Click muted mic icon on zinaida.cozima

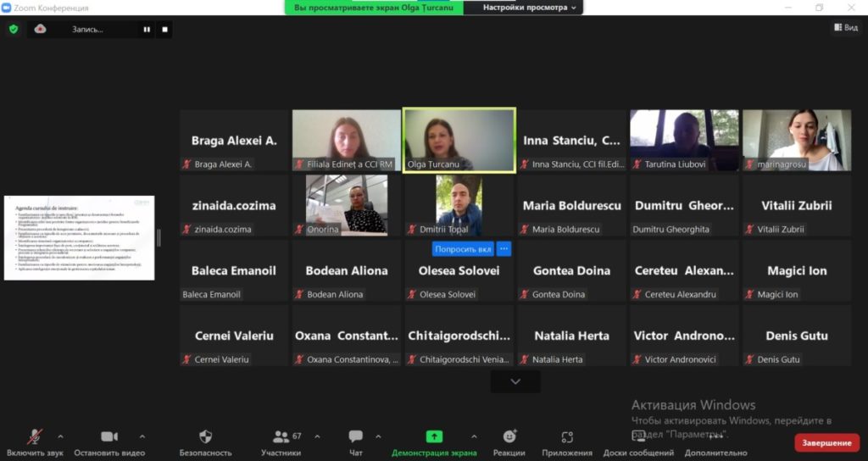(x=187, y=229)
